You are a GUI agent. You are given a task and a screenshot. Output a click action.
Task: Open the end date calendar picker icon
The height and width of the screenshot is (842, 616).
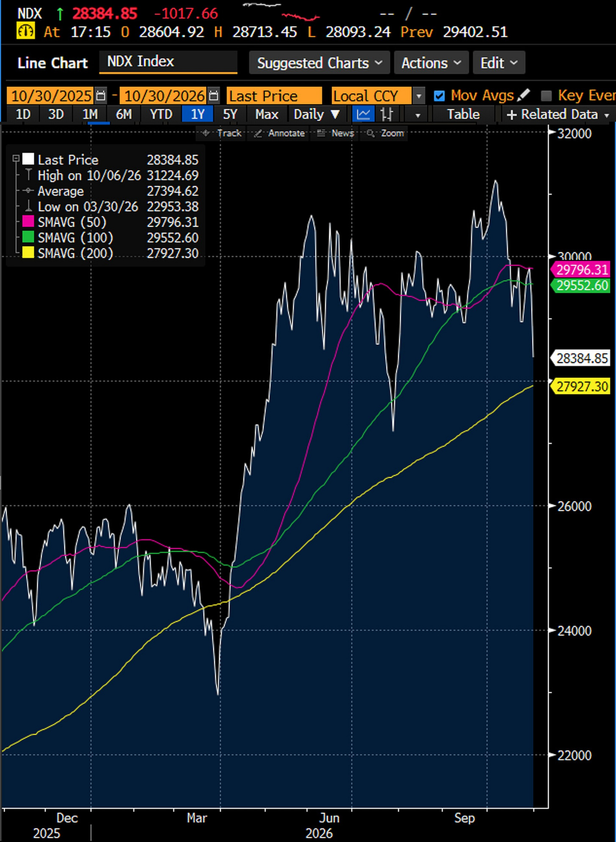pyautogui.click(x=214, y=96)
